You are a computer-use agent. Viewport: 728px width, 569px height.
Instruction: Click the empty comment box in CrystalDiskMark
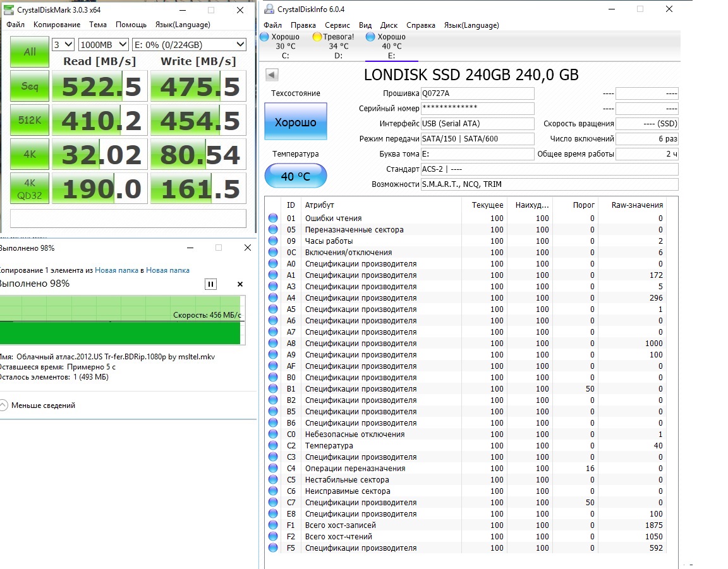128,218
